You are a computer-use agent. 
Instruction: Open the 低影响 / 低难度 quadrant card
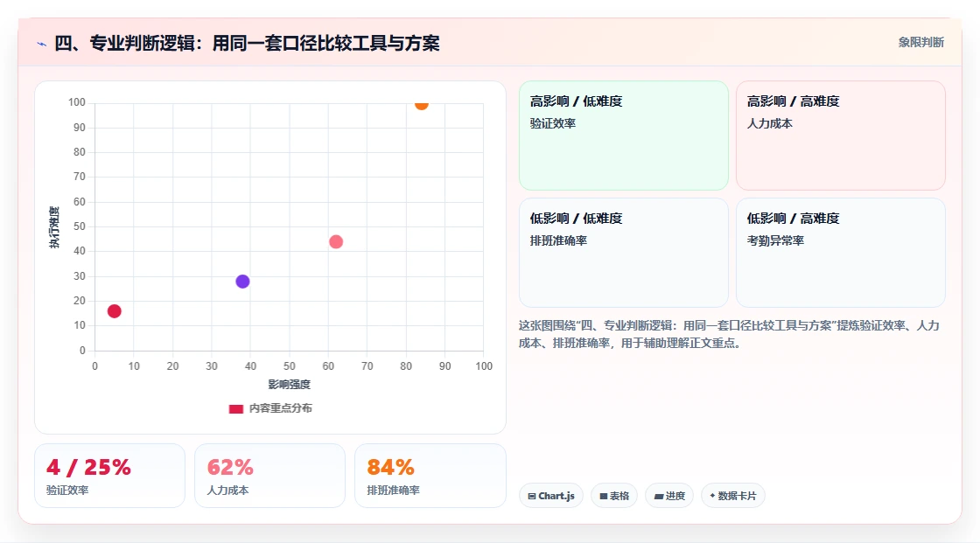tap(624, 253)
